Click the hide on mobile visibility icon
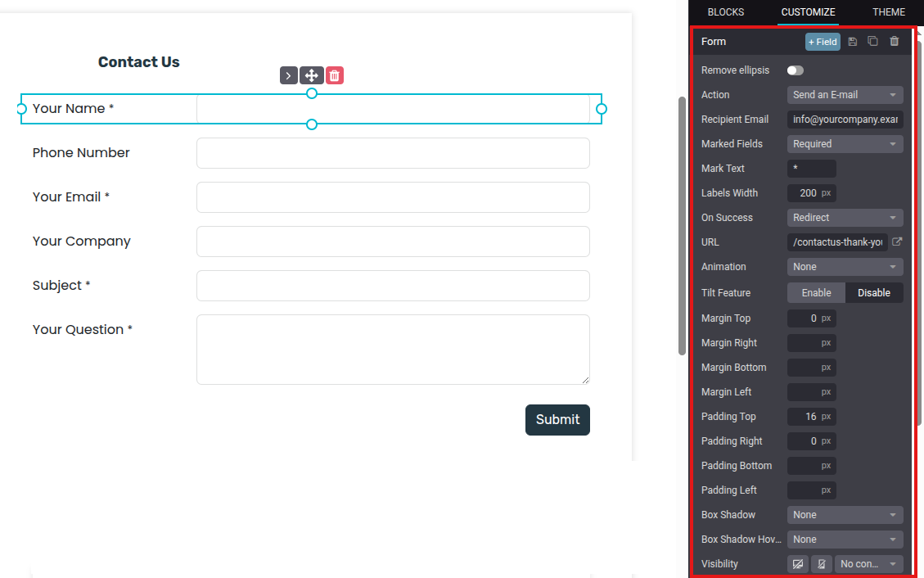The width and height of the screenshot is (924, 578). coord(821,564)
